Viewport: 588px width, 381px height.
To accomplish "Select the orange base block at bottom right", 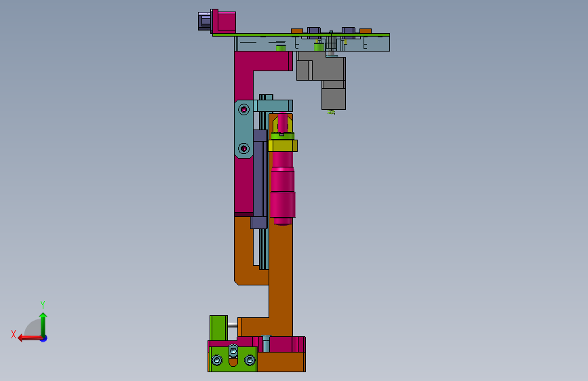I will point(281,361).
